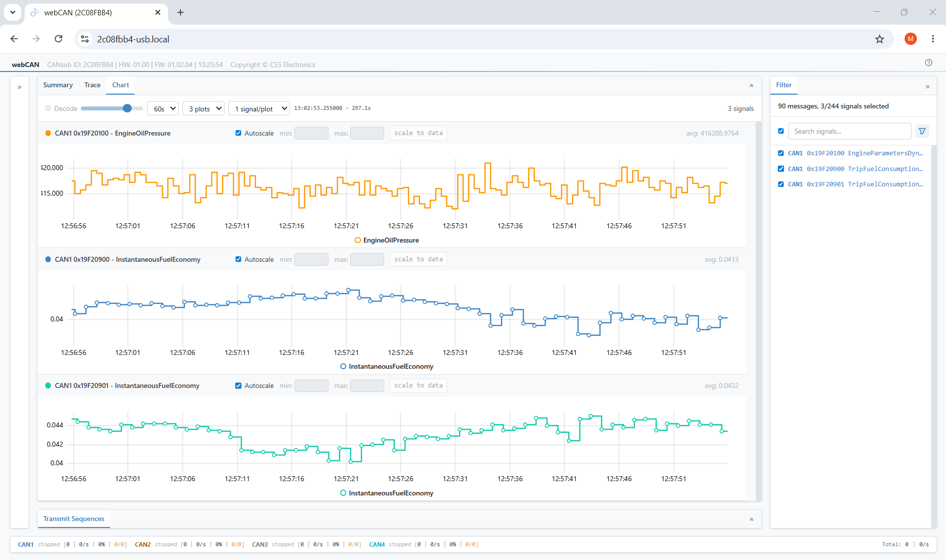Reload the webCAN page

(58, 39)
